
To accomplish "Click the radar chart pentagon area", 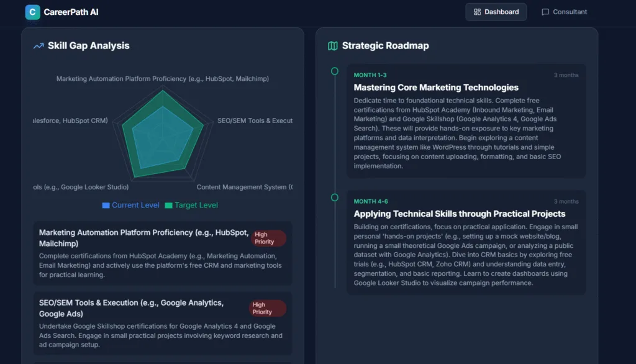I will point(161,137).
